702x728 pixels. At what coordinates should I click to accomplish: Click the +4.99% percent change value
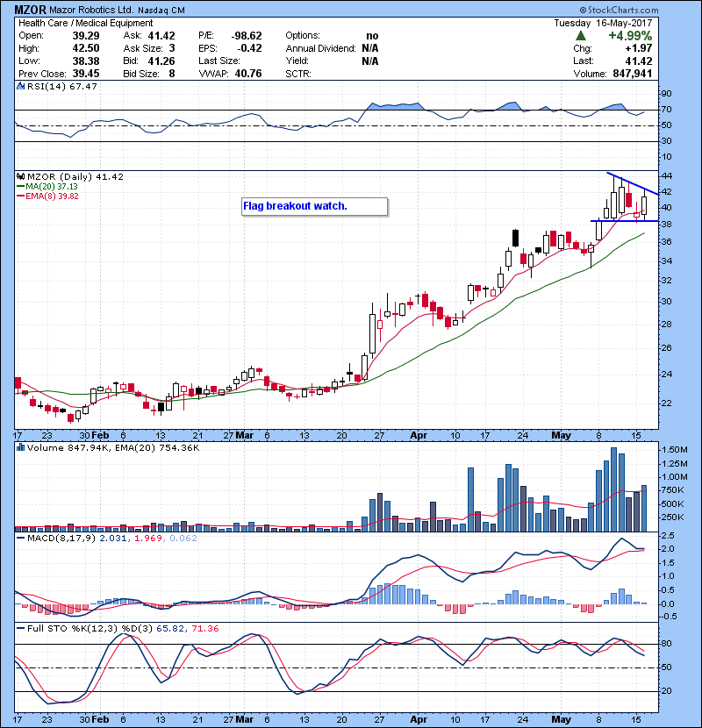click(x=630, y=36)
